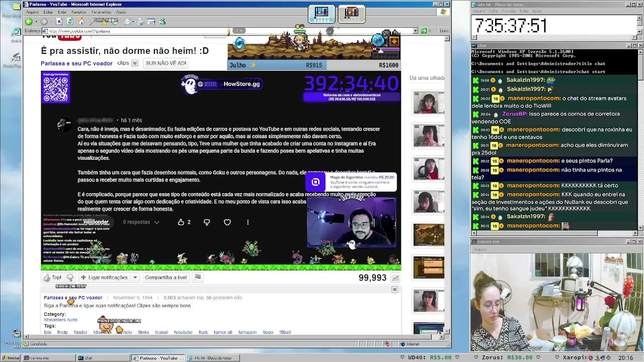Dislike the comment with the thumbs-down icon

(207, 222)
